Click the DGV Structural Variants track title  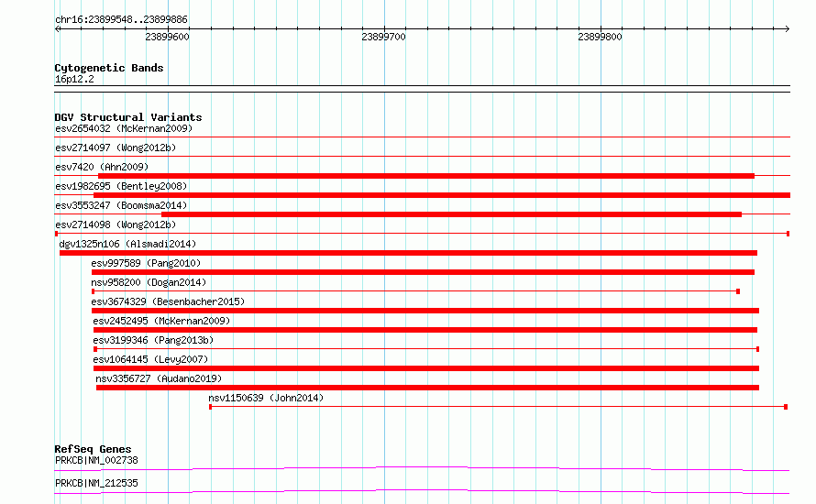tap(128, 117)
